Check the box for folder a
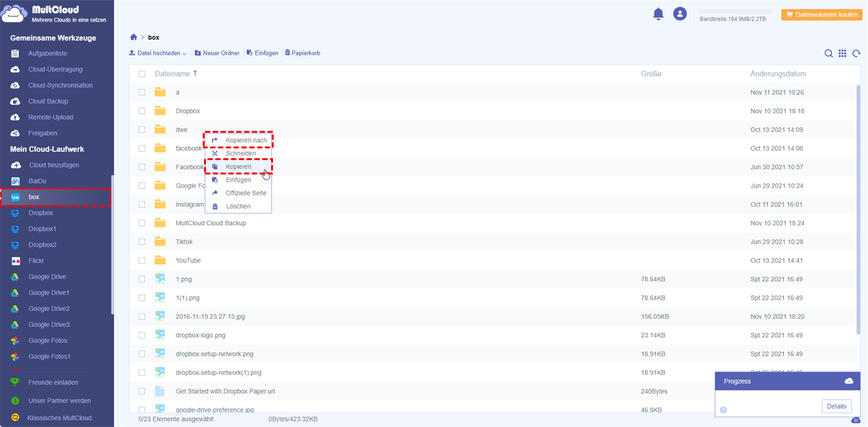The image size is (868, 427). point(142,92)
